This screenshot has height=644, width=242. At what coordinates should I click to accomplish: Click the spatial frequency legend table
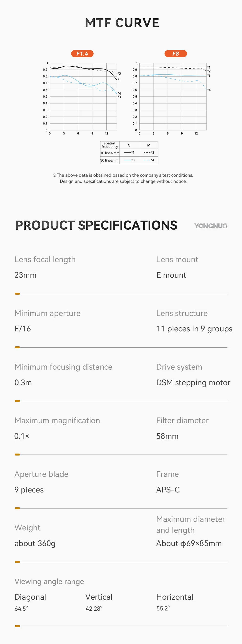tap(129, 152)
